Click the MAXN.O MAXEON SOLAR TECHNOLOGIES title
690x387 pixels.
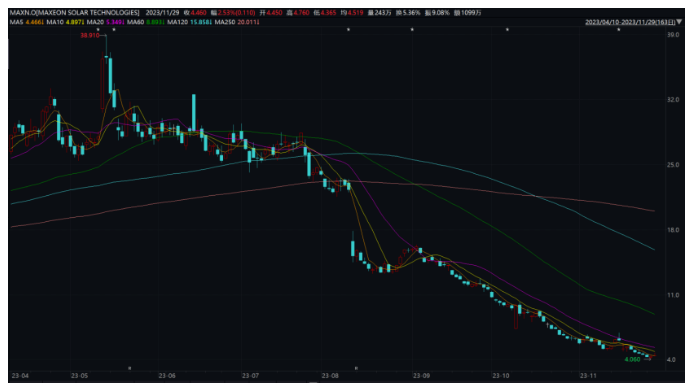coord(74,12)
